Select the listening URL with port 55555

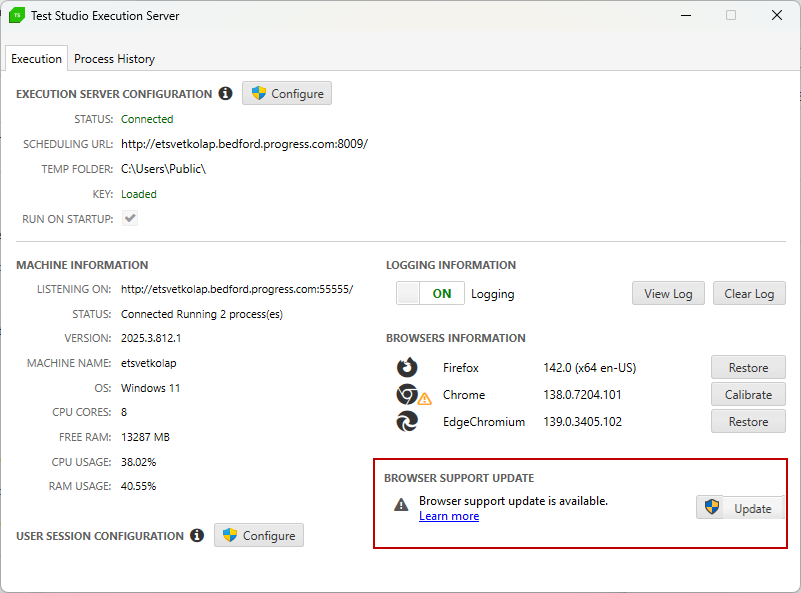(x=237, y=289)
